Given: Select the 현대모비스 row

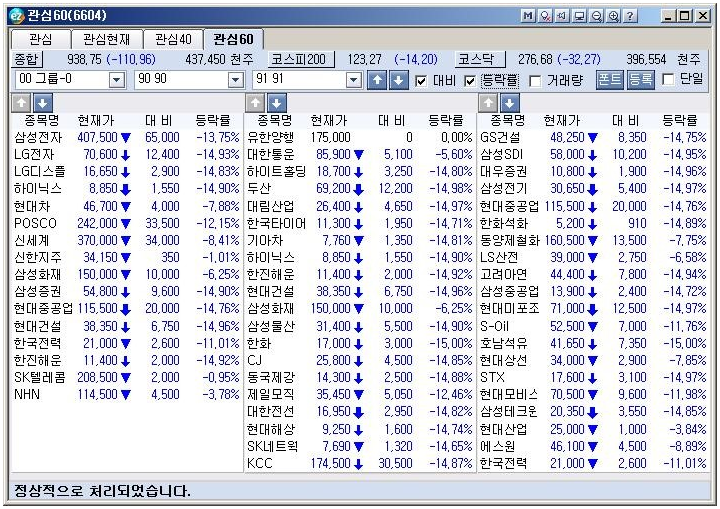Looking at the screenshot, I should 593,394.
